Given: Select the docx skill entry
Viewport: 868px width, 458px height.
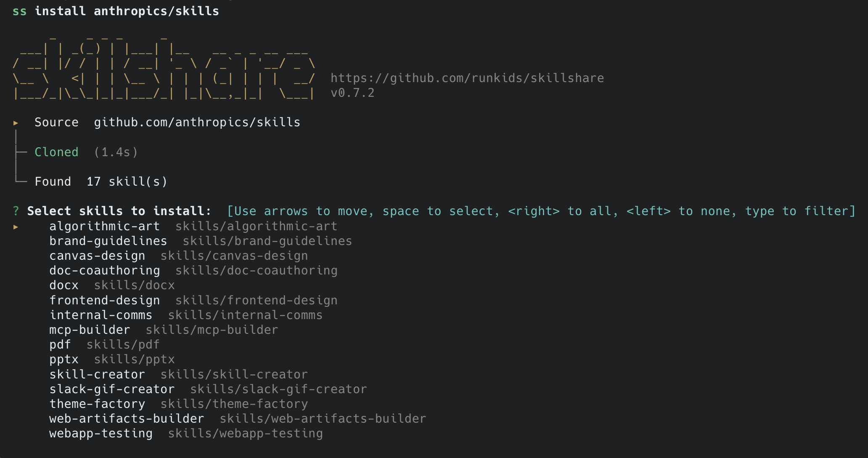Looking at the screenshot, I should (64, 285).
